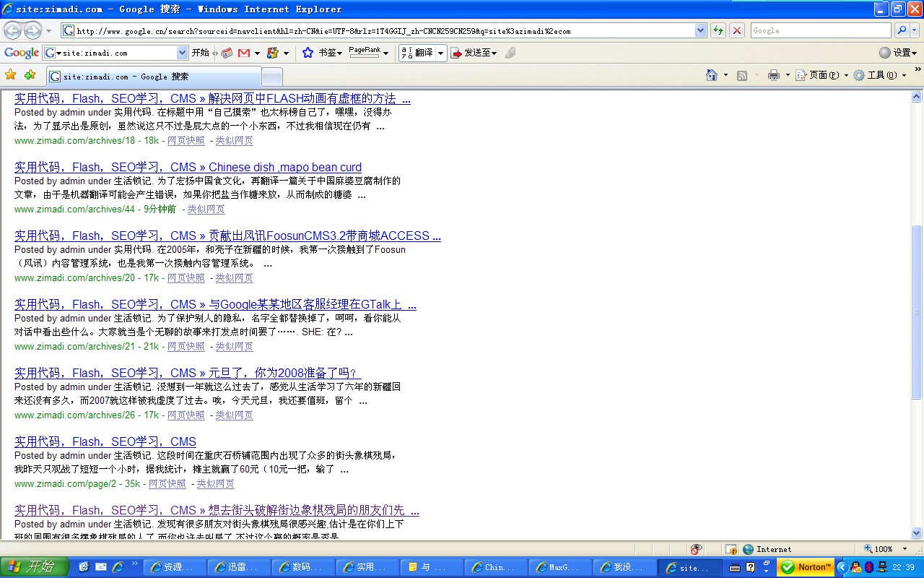Click the 页面 Page menu icon

801,75
